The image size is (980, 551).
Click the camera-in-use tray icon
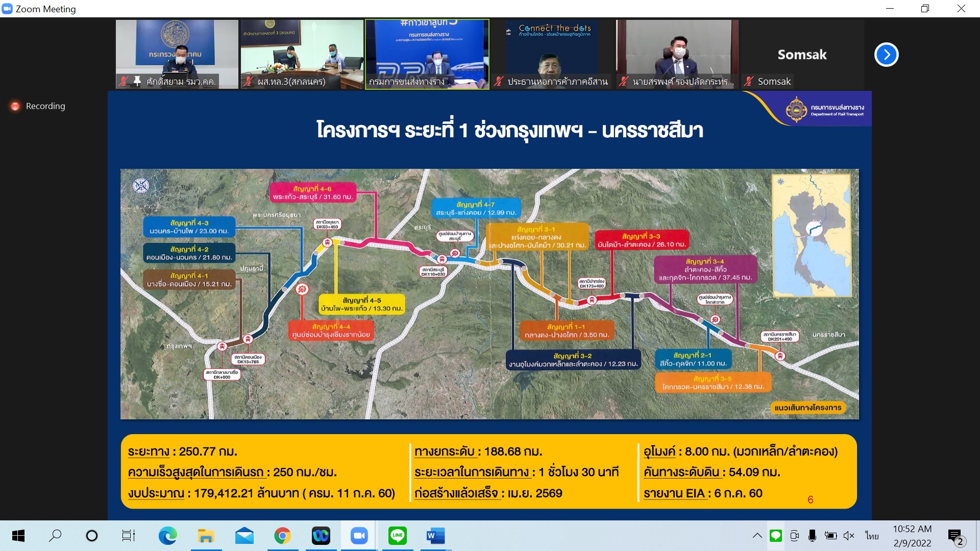point(794,536)
